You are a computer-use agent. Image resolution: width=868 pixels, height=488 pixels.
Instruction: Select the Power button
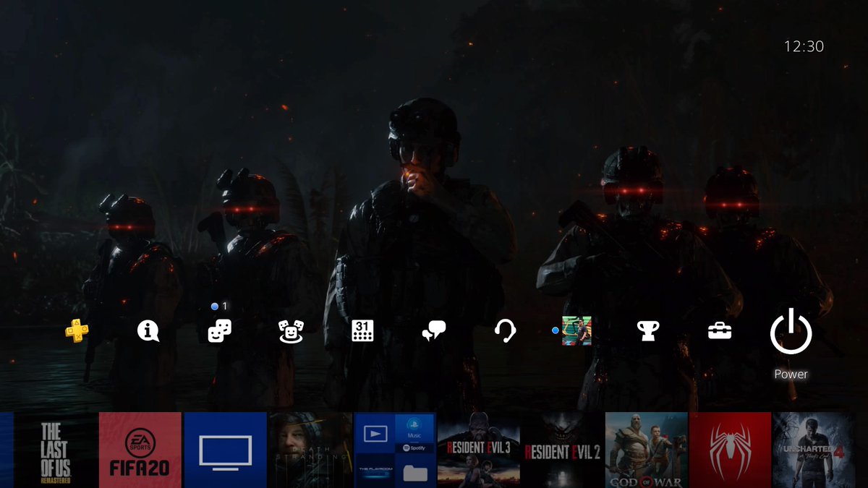[x=791, y=331]
